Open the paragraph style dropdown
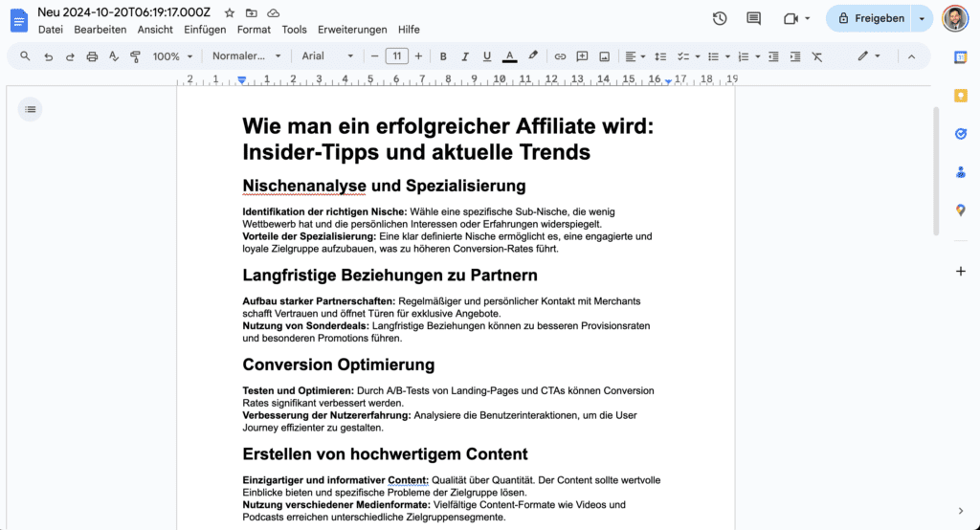 [246, 56]
